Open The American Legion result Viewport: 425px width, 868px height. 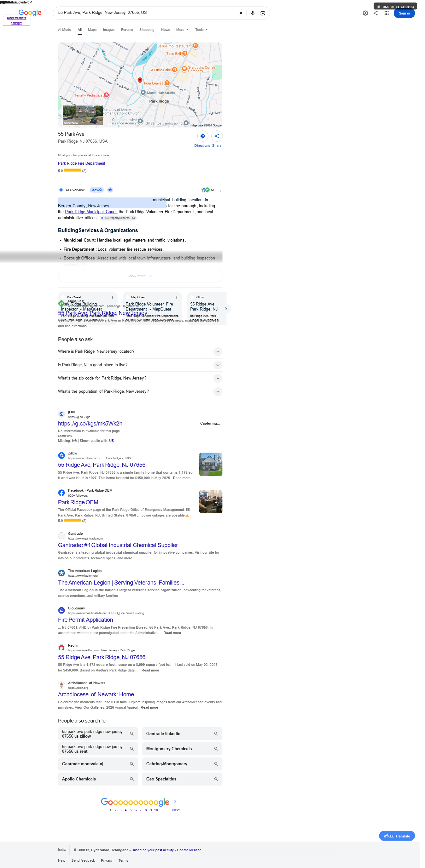(121, 582)
